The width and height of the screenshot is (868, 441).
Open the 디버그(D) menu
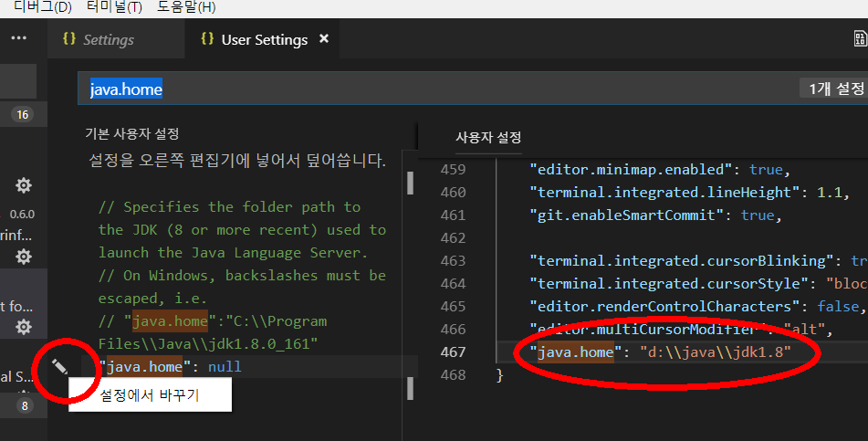point(43,7)
